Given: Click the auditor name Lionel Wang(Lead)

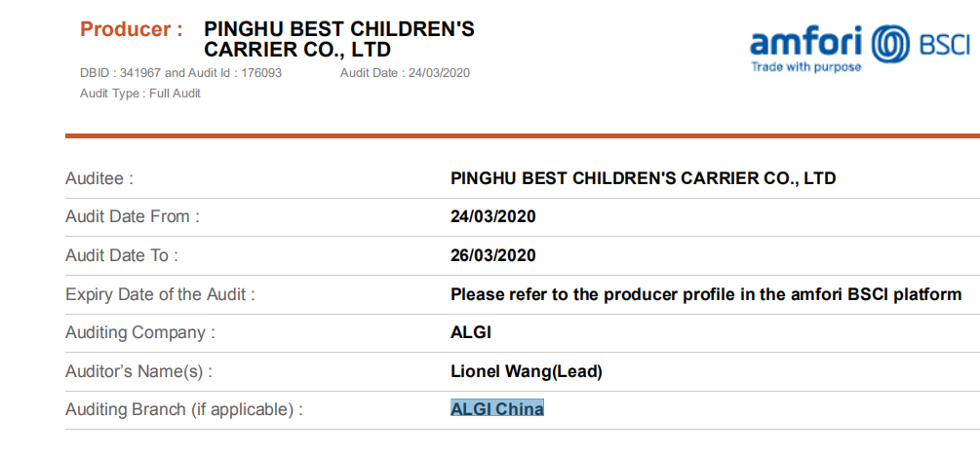Looking at the screenshot, I should pyautogui.click(x=527, y=371).
